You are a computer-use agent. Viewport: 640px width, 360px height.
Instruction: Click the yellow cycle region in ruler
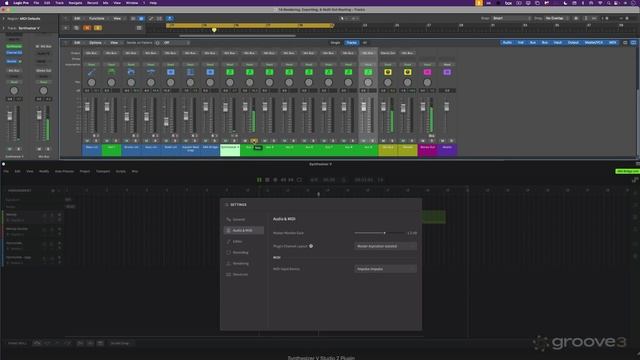pos(250,25)
